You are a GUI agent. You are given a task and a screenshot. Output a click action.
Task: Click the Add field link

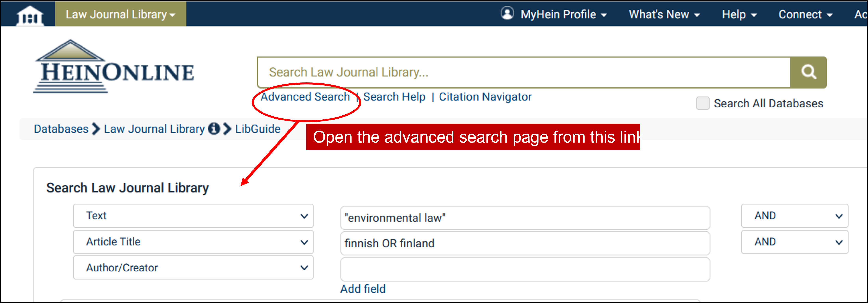tap(363, 289)
